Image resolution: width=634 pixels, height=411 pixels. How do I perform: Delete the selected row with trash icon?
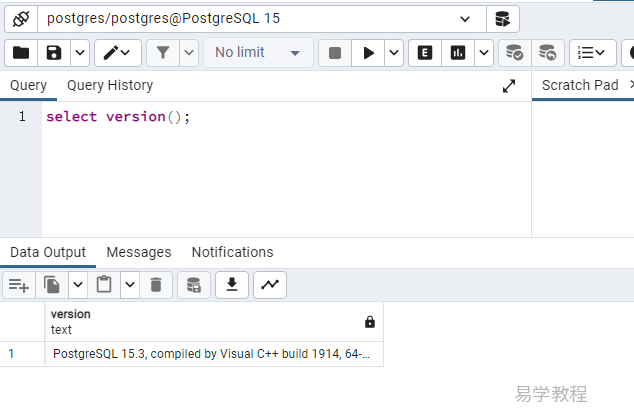point(156,285)
